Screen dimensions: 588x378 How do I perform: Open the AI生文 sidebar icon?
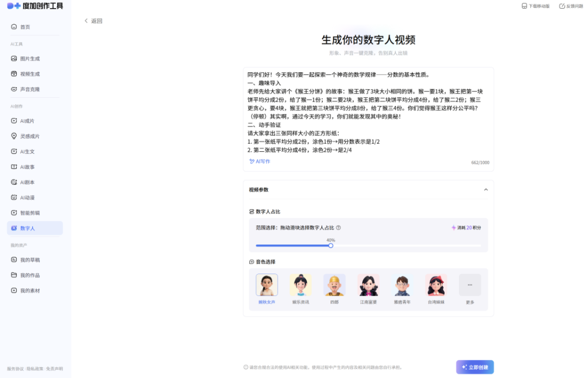click(x=14, y=151)
